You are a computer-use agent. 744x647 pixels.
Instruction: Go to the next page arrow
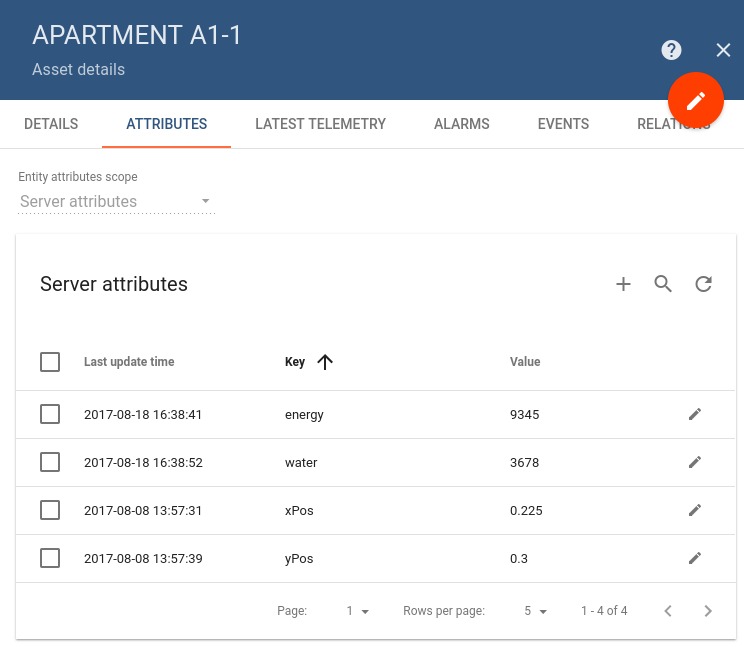(x=708, y=611)
